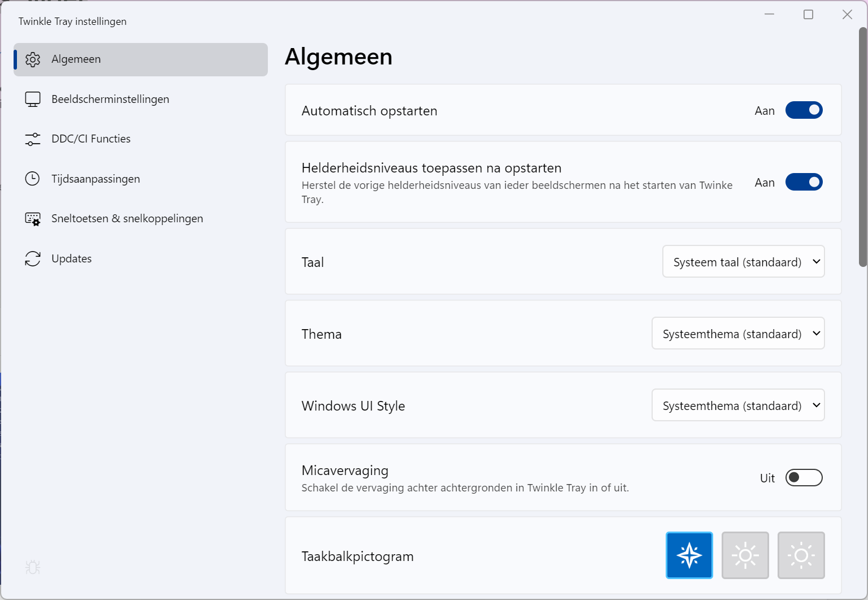Open the Taal dropdown
The height and width of the screenshot is (600, 868).
[x=743, y=261]
